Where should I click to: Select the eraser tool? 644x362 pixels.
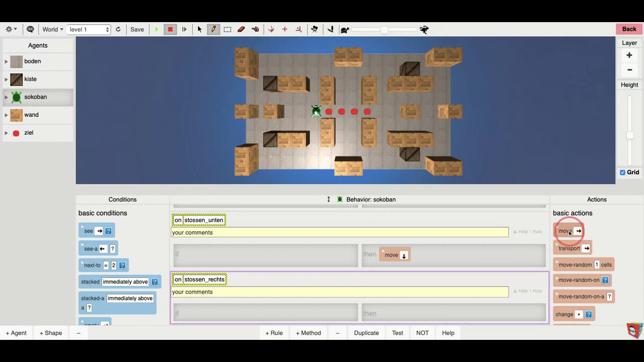tap(242, 29)
